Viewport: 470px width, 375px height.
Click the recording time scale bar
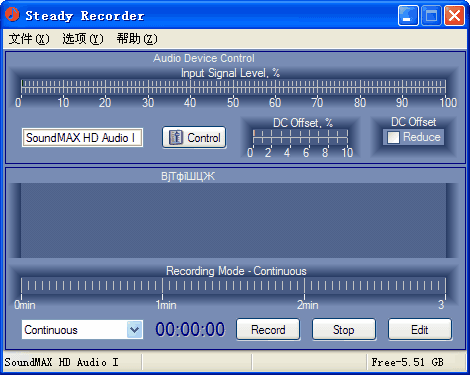tap(233, 286)
